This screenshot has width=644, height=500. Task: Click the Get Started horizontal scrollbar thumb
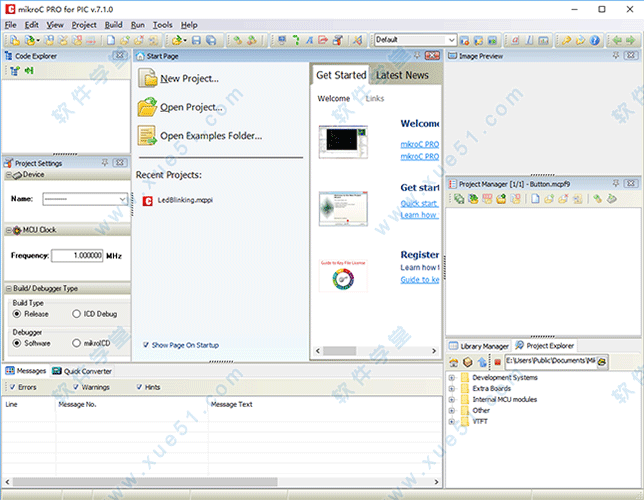point(339,351)
